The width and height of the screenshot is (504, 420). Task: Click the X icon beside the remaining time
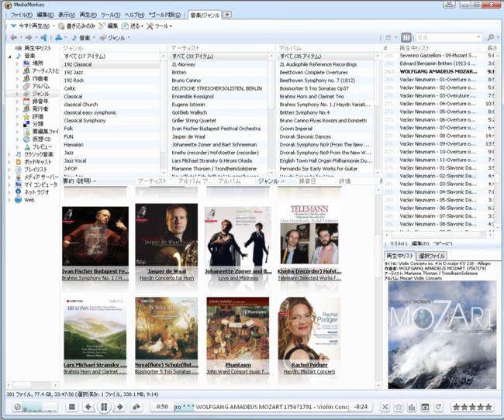pyautogui.click(x=385, y=407)
